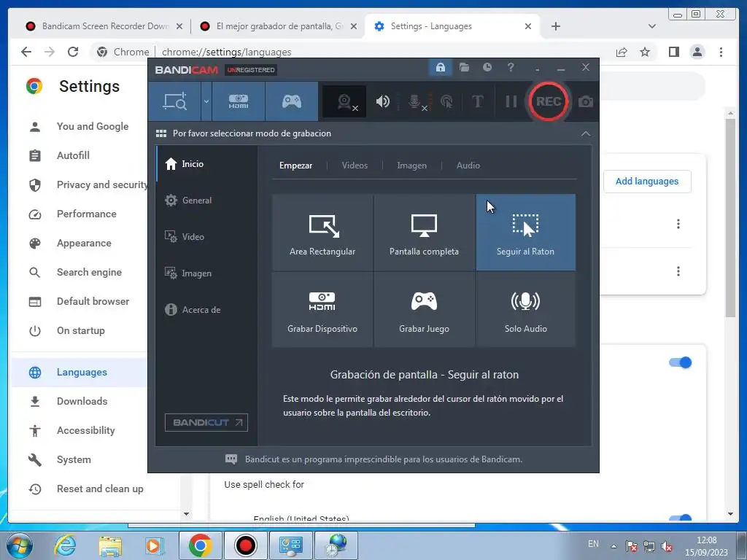
Task: Collapse the recording mode selection panel chevron
Action: pyautogui.click(x=586, y=134)
